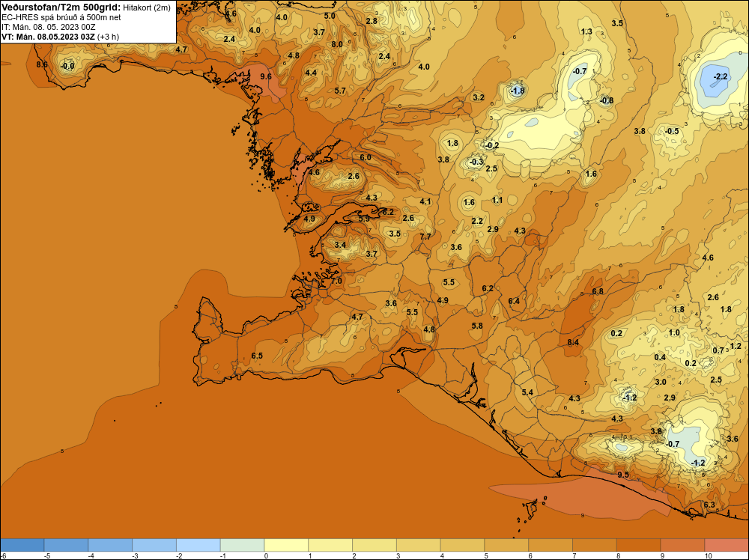The height and width of the screenshot is (560, 749).
Task: Click the 1.3 temperature value
Action: (586, 31)
